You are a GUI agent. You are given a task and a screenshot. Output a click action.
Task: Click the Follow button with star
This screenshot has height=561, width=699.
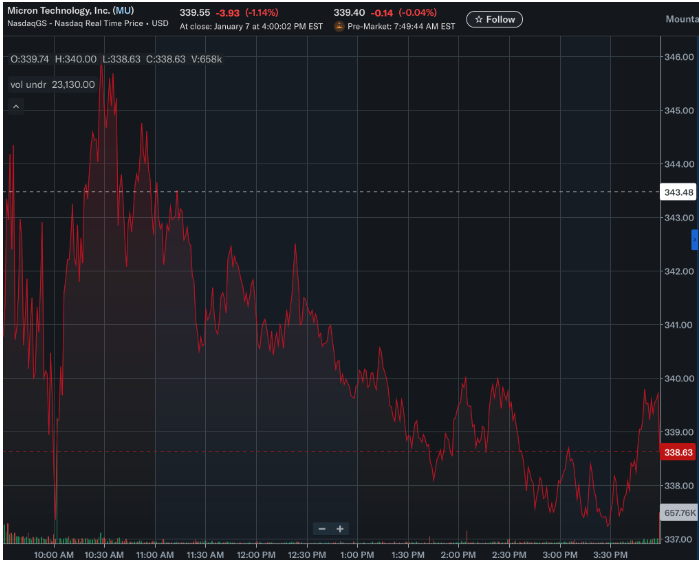[x=494, y=19]
